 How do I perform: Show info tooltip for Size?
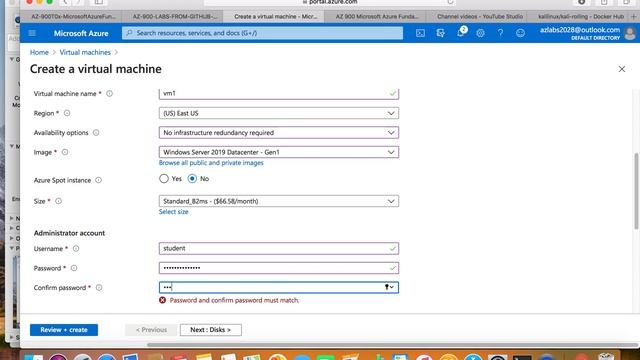(x=58, y=201)
